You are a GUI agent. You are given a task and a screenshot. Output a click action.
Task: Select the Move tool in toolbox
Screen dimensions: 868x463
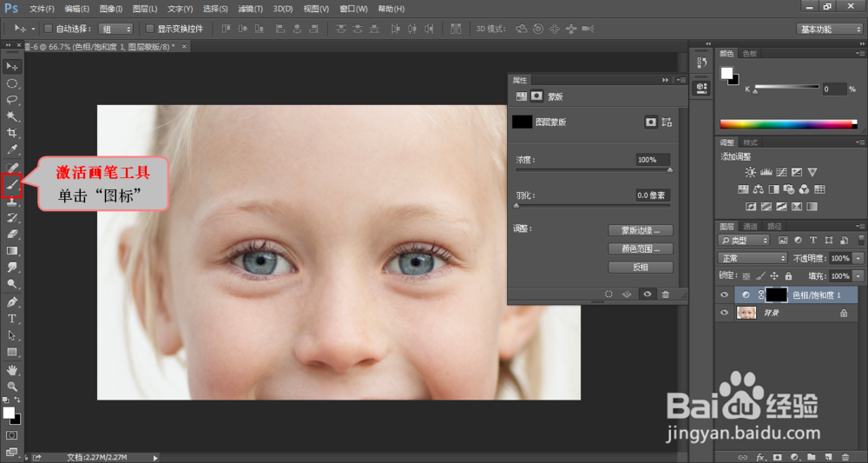point(11,67)
